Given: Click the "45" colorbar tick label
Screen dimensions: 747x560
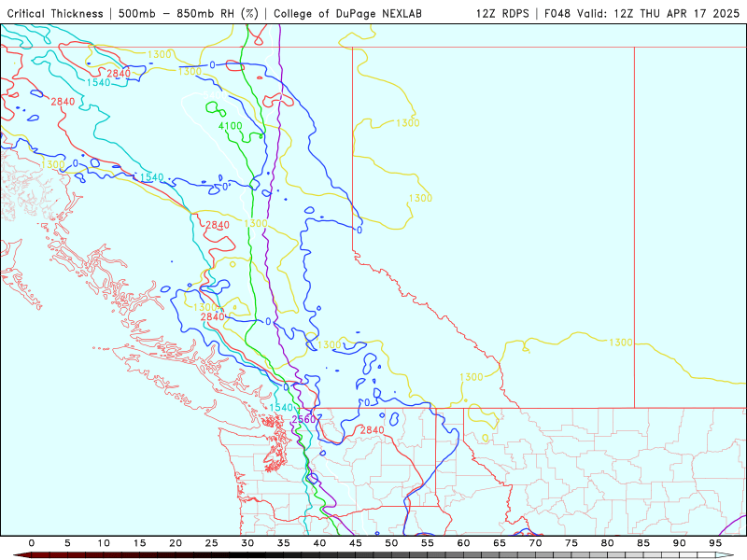Looking at the screenshot, I should point(356,543).
